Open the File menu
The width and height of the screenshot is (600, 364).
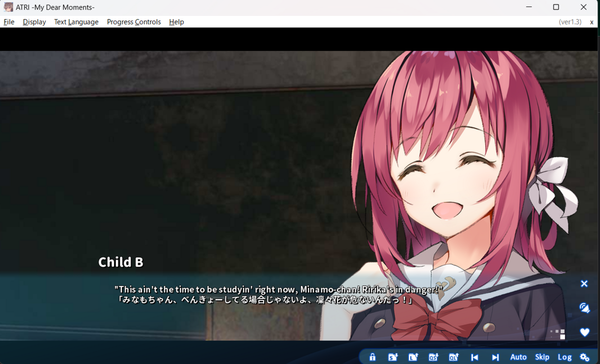[x=9, y=22]
